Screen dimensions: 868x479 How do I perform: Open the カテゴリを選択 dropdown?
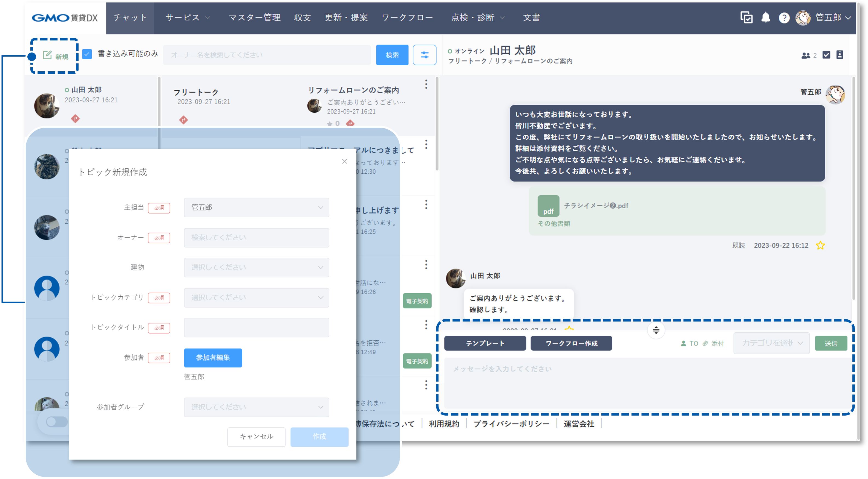[771, 343]
